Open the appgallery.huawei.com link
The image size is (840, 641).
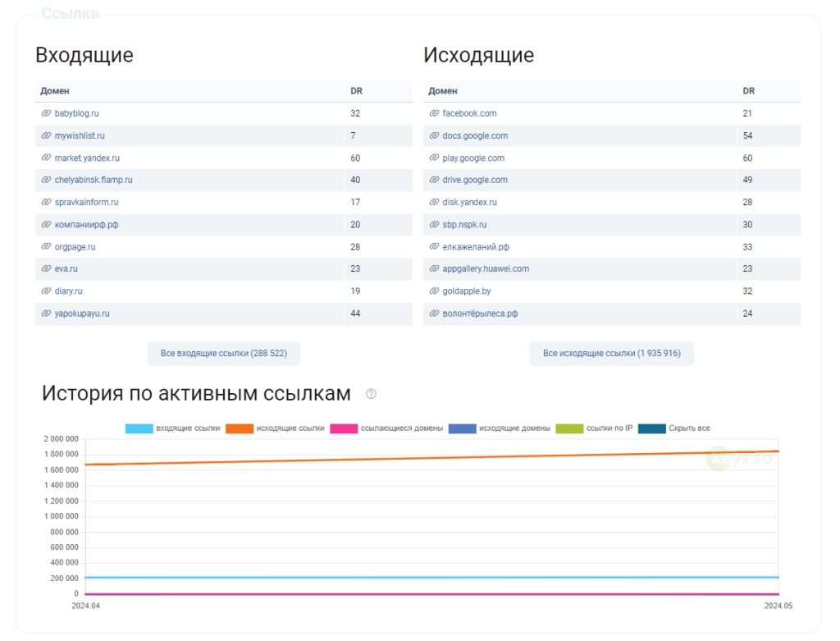[486, 268]
